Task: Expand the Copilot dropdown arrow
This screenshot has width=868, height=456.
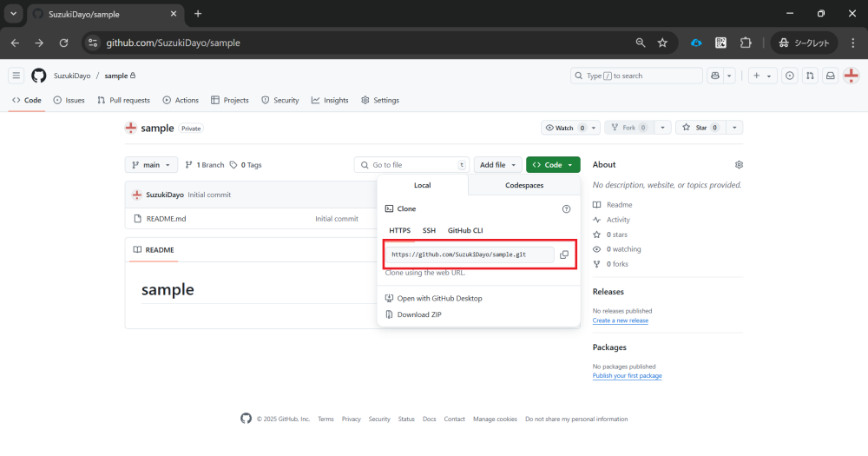Action: [729, 76]
